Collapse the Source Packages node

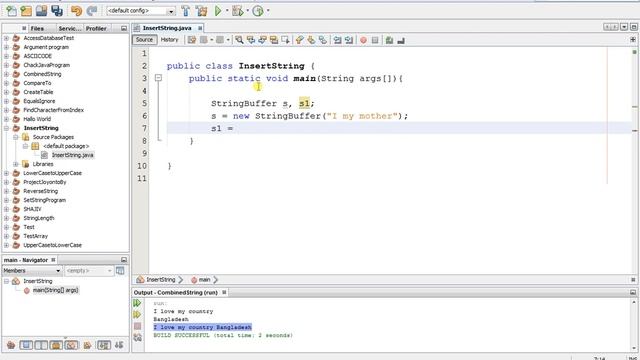click(16, 137)
